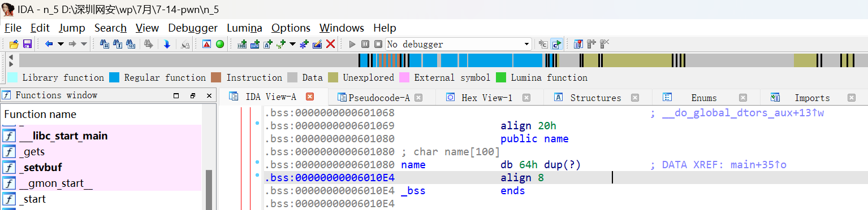This screenshot has width=868, height=210.
Task: Click the DATA XREF main+35 reference
Action: [718, 165]
